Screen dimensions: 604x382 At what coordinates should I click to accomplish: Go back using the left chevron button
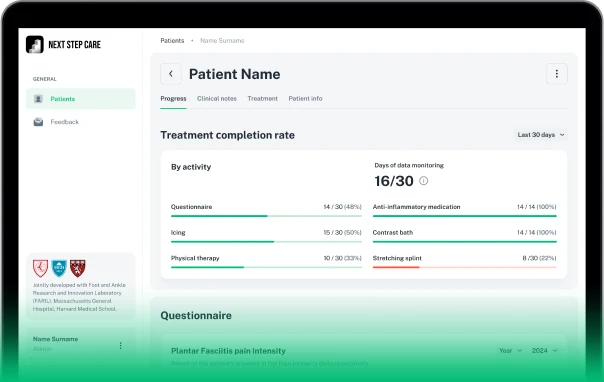coord(171,74)
